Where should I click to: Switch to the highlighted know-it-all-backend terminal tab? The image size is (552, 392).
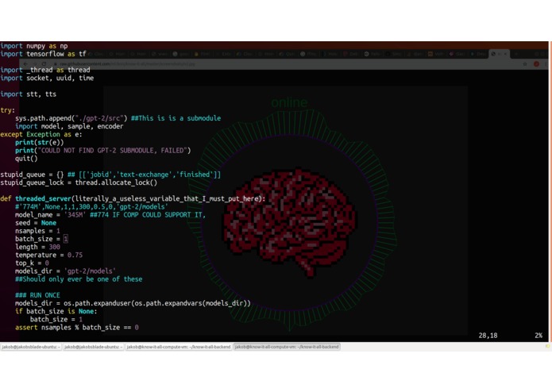[x=287, y=347]
